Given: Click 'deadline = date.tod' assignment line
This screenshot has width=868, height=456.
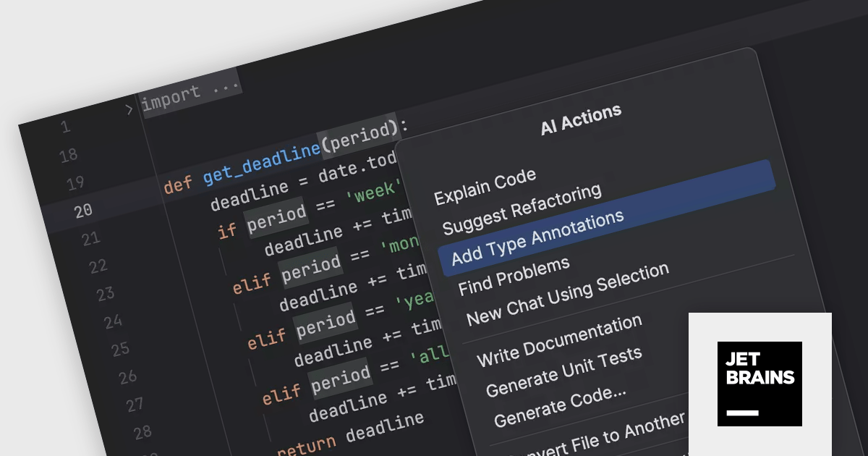Looking at the screenshot, I should coord(303,182).
